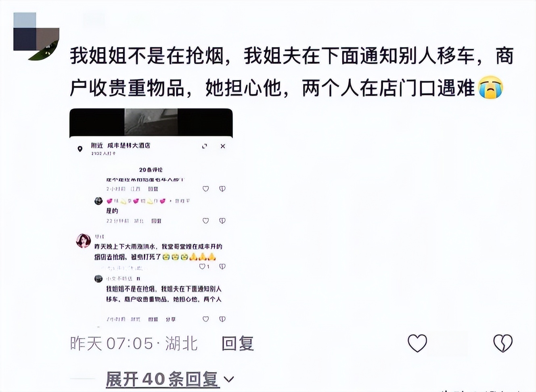Click the comment text starting 我姐姐不是在抢烟
Viewport: 536px width, 392px height.
click(x=291, y=72)
